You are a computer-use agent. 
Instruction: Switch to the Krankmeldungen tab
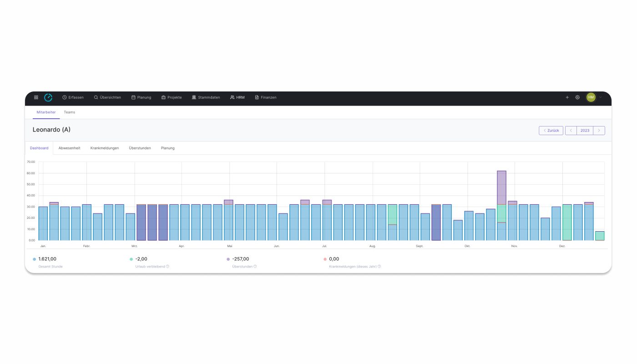pos(104,147)
